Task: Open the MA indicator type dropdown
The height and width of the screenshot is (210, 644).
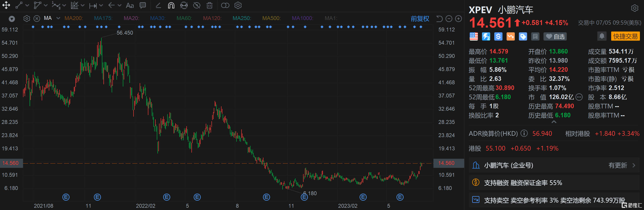Action: [x=58, y=18]
